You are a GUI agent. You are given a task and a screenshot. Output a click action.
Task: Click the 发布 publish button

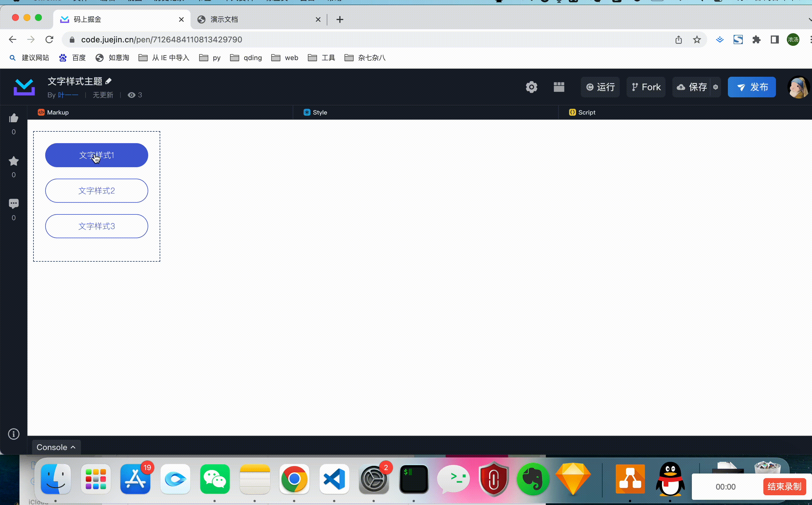pos(752,87)
